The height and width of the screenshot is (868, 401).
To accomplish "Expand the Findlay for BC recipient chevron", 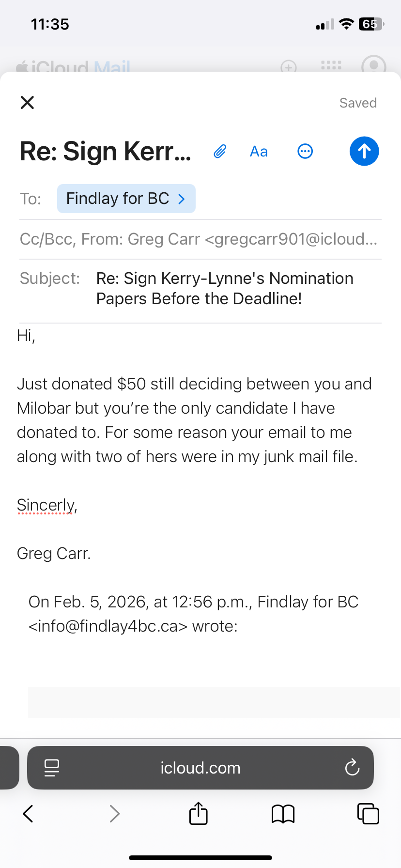I will [x=182, y=199].
